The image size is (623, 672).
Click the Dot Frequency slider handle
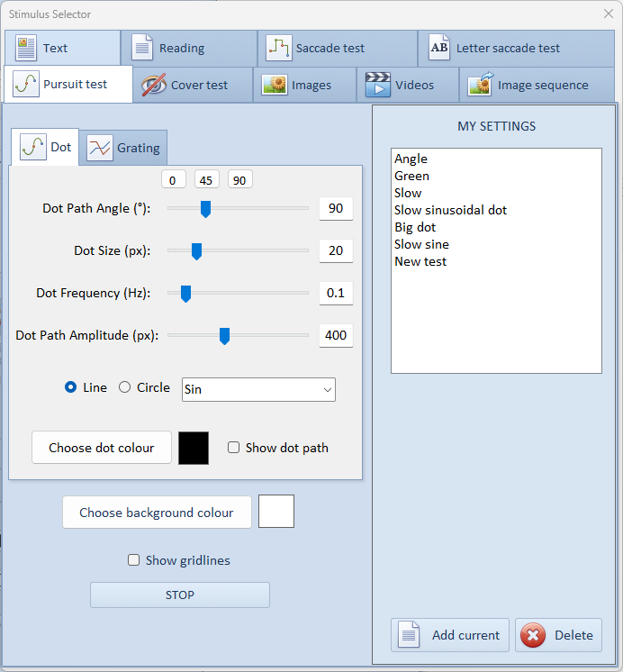click(x=185, y=293)
